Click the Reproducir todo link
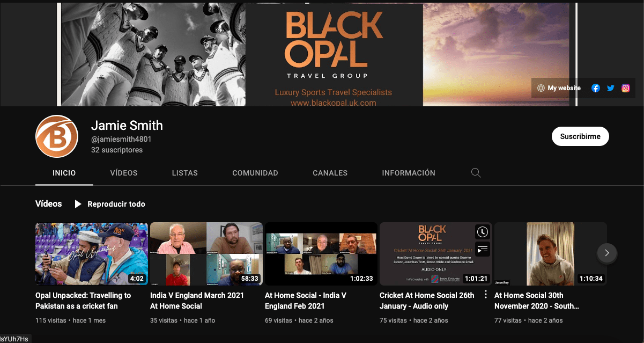644x343 pixels. [x=116, y=204]
